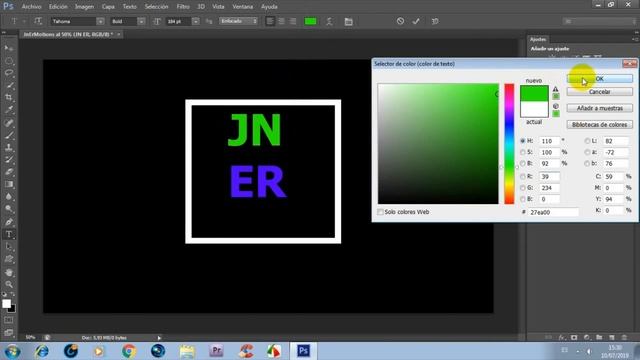Open Google Chrome from the taskbar
This screenshot has height=360, width=640.
click(129, 351)
